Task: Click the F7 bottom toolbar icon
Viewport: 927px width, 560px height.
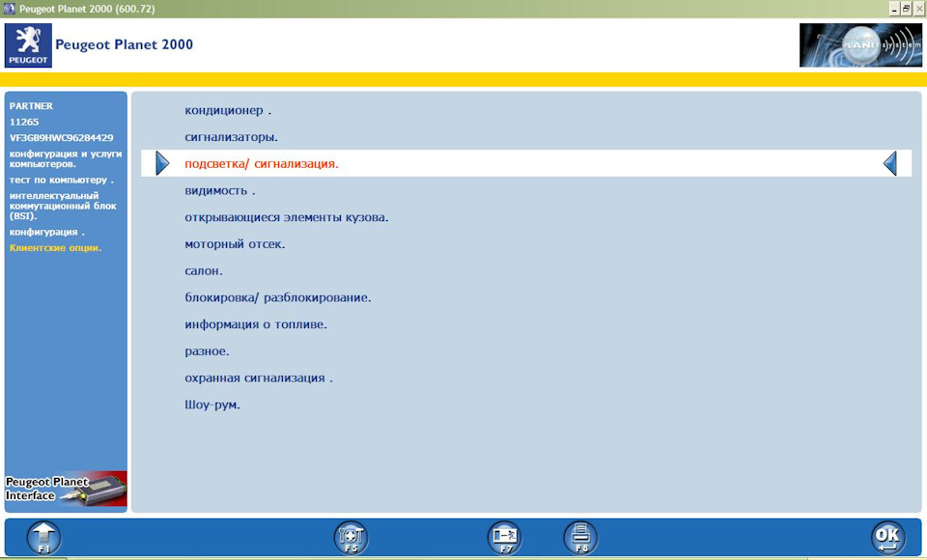Action: pyautogui.click(x=505, y=538)
